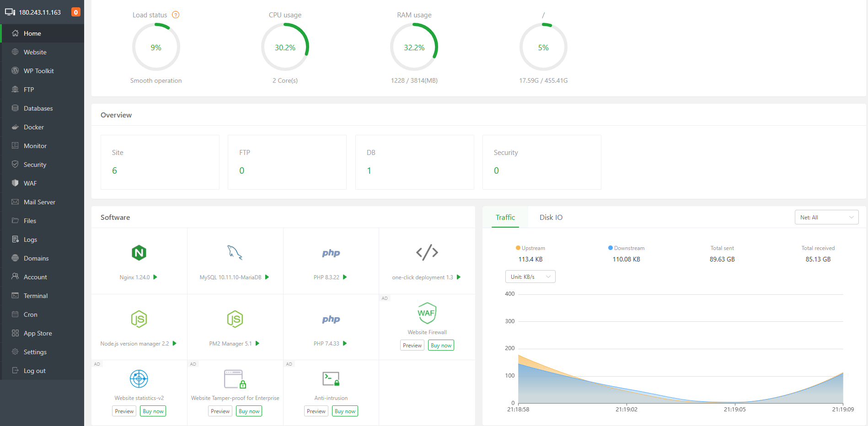Click the arrow beside PHP 8.3.22
The width and height of the screenshot is (868, 426).
point(345,277)
